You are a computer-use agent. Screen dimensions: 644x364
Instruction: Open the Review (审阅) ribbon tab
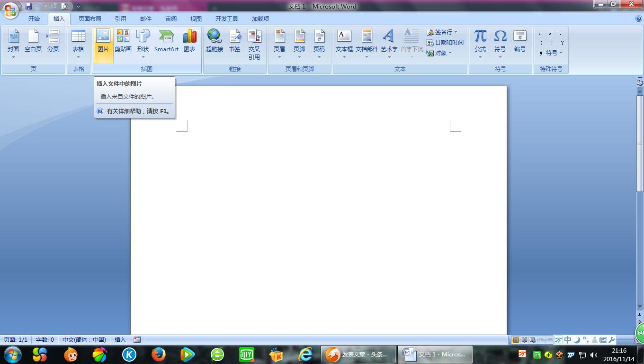[171, 19]
